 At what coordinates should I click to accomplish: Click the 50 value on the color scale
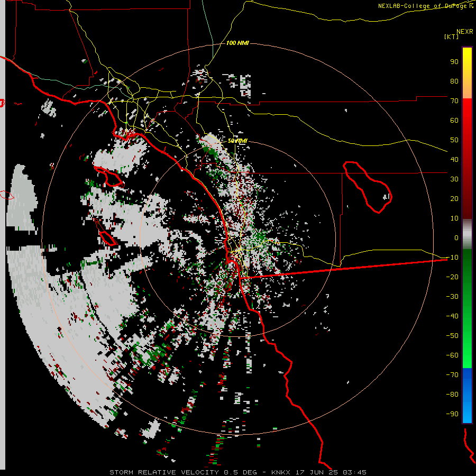click(x=454, y=140)
